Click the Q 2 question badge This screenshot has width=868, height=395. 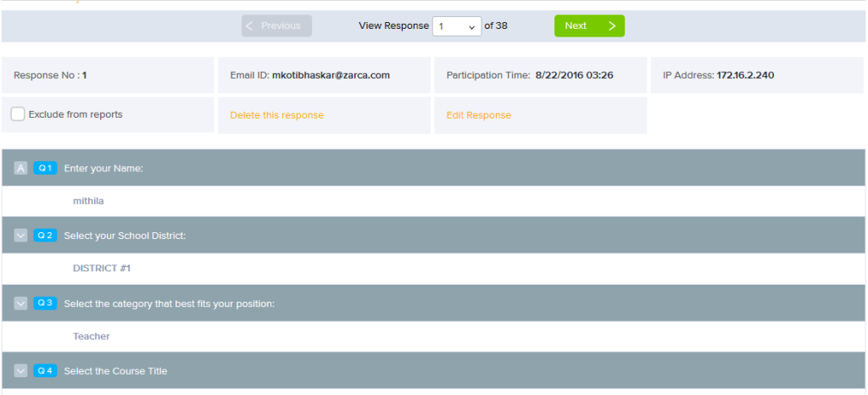click(x=45, y=235)
